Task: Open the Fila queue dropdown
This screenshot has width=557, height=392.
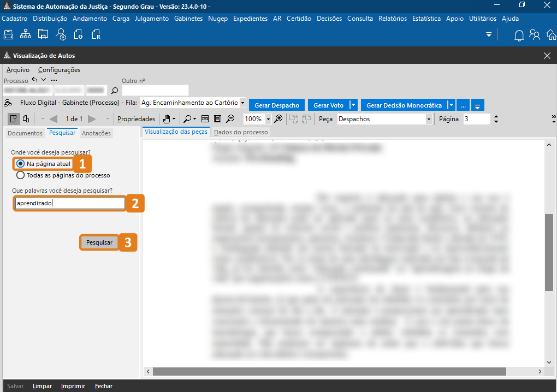Action: tap(242, 103)
